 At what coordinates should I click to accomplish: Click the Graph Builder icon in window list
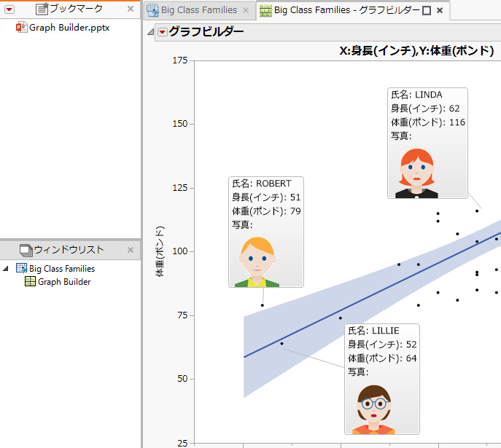pyautogui.click(x=30, y=281)
